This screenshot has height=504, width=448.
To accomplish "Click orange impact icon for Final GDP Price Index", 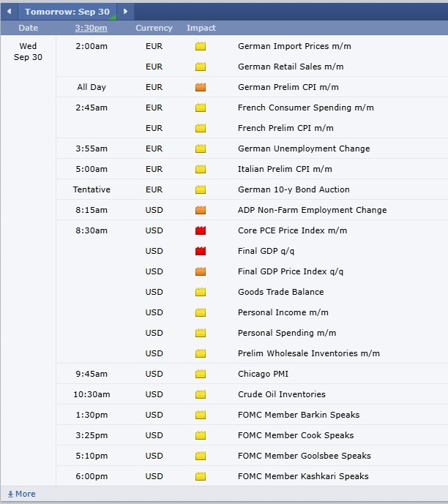I will [201, 271].
